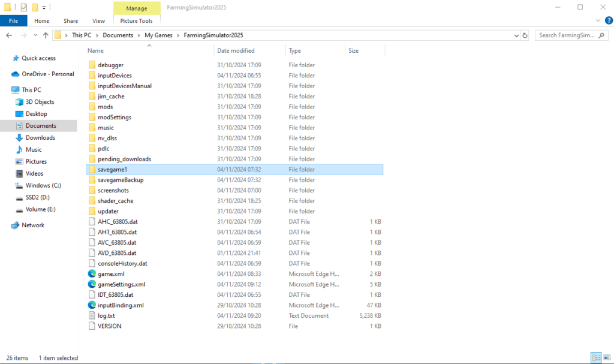
Task: Switch to the View ribbon tab
Action: [98, 21]
